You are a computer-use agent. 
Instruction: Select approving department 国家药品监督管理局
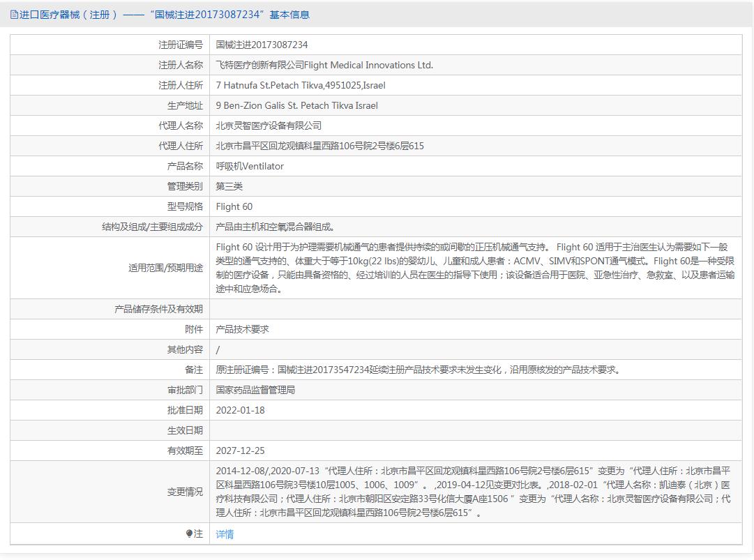click(x=255, y=389)
